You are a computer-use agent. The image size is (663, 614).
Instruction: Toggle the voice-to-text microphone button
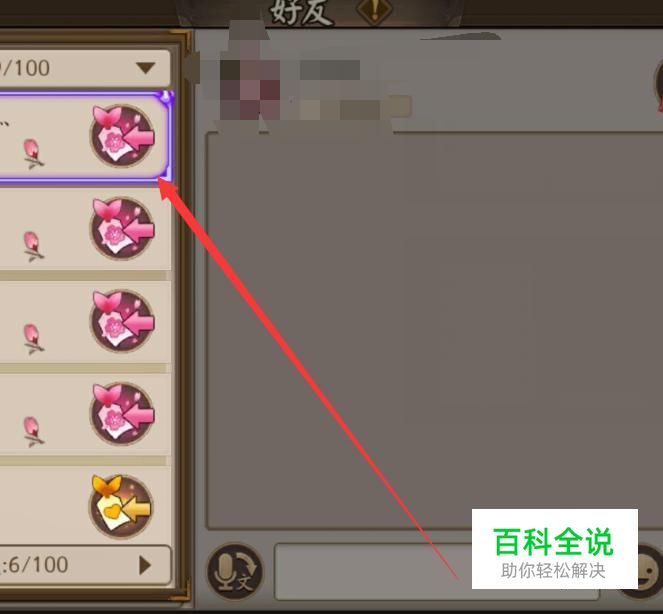click(235, 571)
